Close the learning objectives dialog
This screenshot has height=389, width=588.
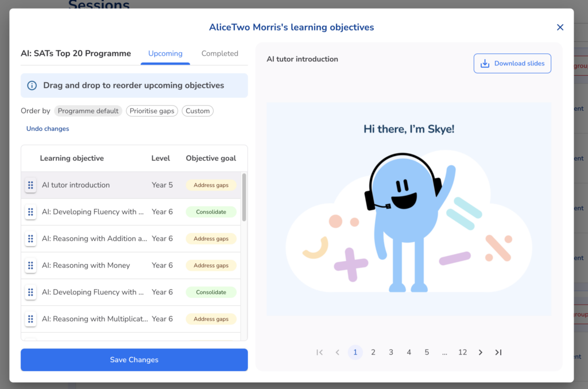click(x=560, y=27)
